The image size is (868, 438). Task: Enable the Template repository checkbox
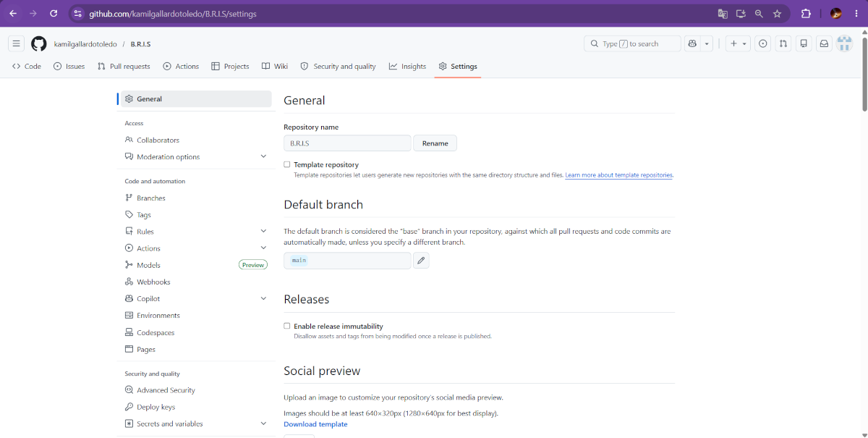pos(287,165)
